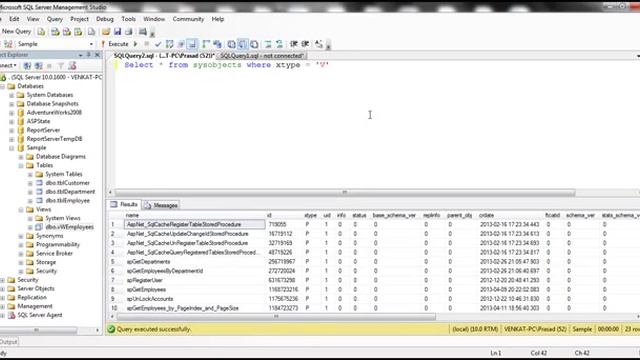The width and height of the screenshot is (640, 360).
Task: Collapse the Sample database node
Action: point(12,148)
